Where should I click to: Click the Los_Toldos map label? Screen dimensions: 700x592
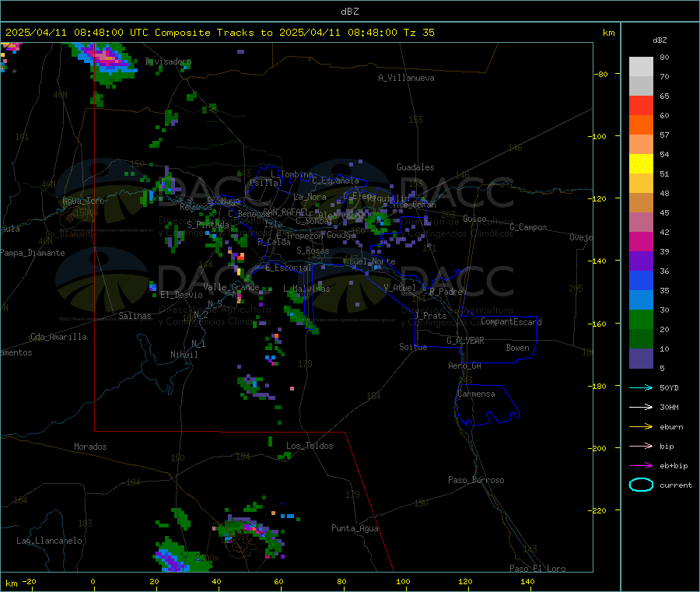310,446
